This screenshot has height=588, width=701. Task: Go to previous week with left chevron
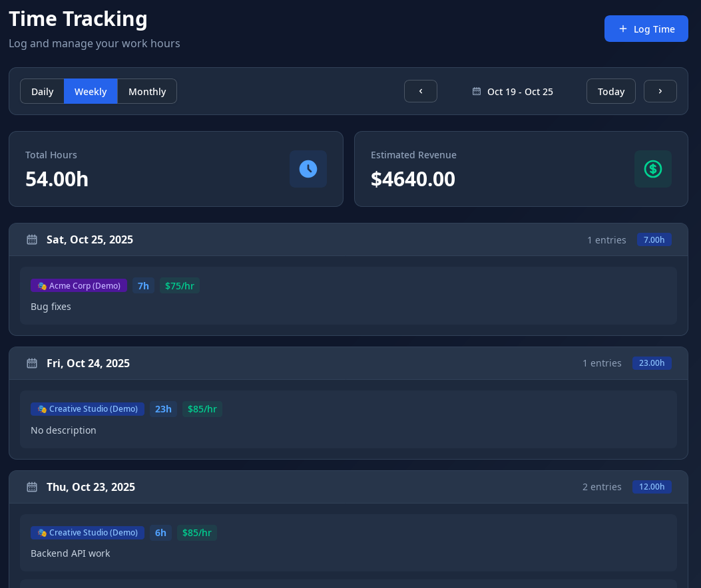point(420,91)
